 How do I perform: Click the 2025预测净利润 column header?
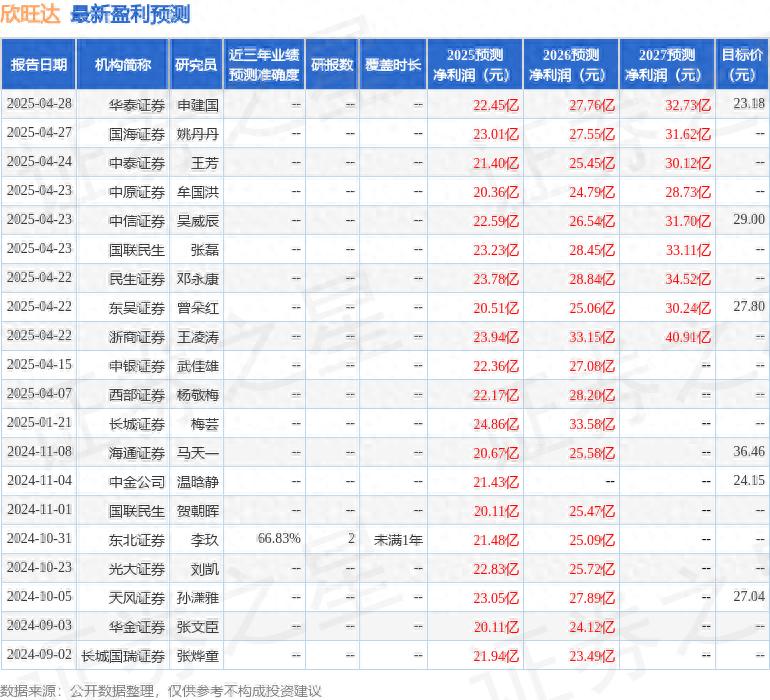(x=475, y=64)
